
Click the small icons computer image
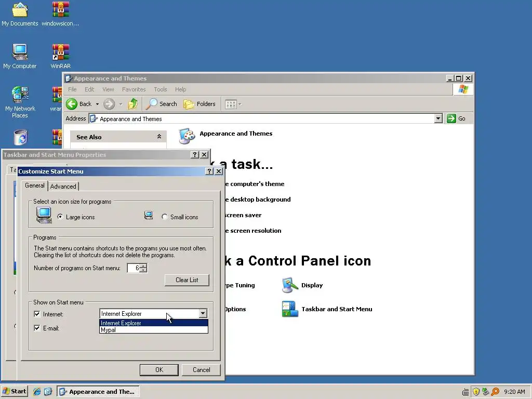click(148, 215)
